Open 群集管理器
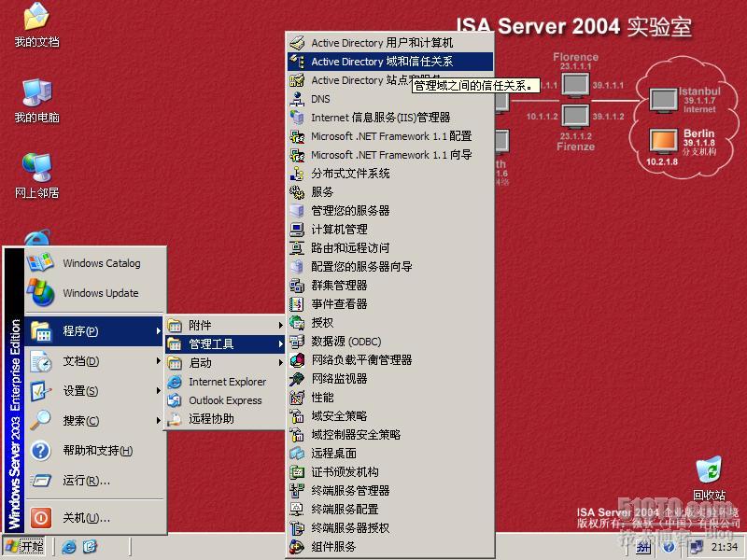The width and height of the screenshot is (747, 560). pos(390,286)
